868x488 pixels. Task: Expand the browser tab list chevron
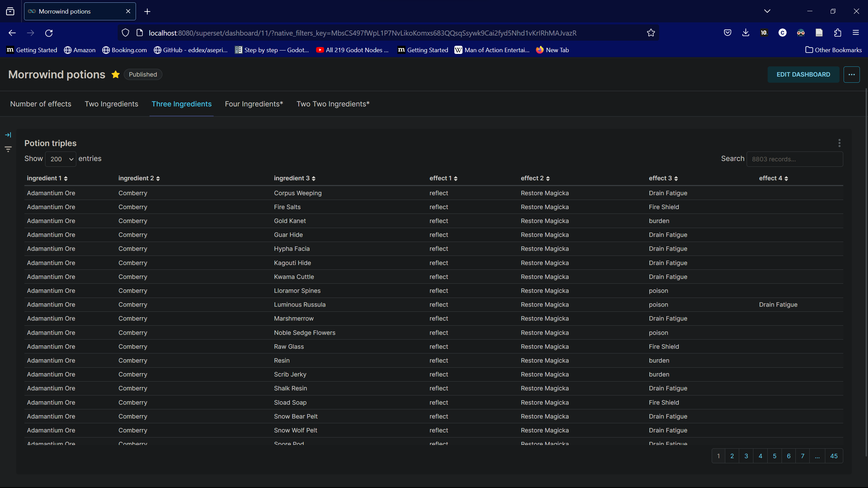click(x=767, y=11)
